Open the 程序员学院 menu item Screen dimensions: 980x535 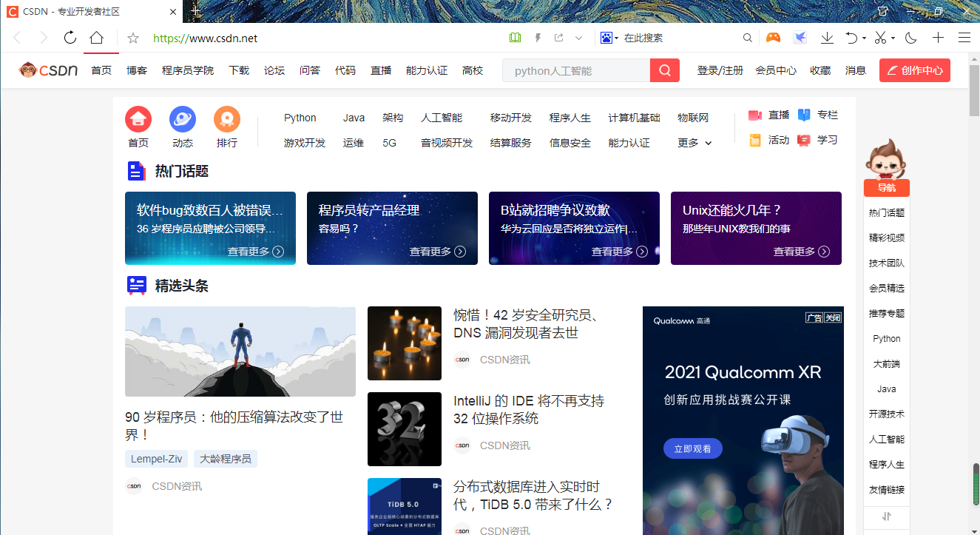(x=188, y=70)
